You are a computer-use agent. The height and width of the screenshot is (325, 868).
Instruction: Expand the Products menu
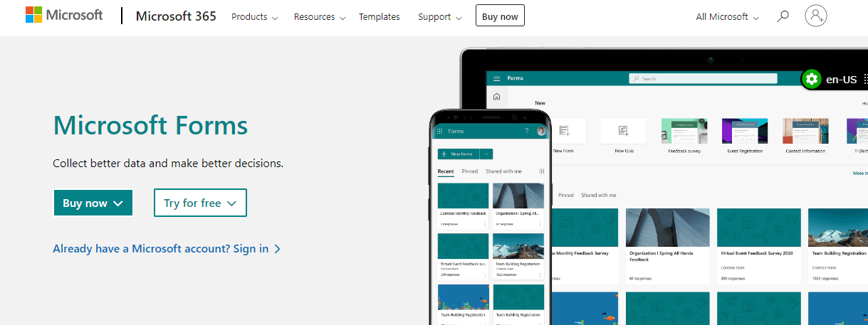[x=255, y=16]
